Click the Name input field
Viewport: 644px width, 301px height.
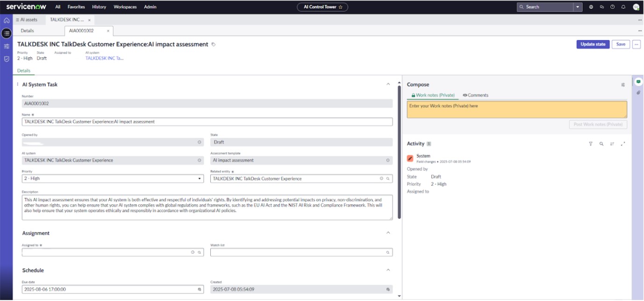tap(207, 122)
